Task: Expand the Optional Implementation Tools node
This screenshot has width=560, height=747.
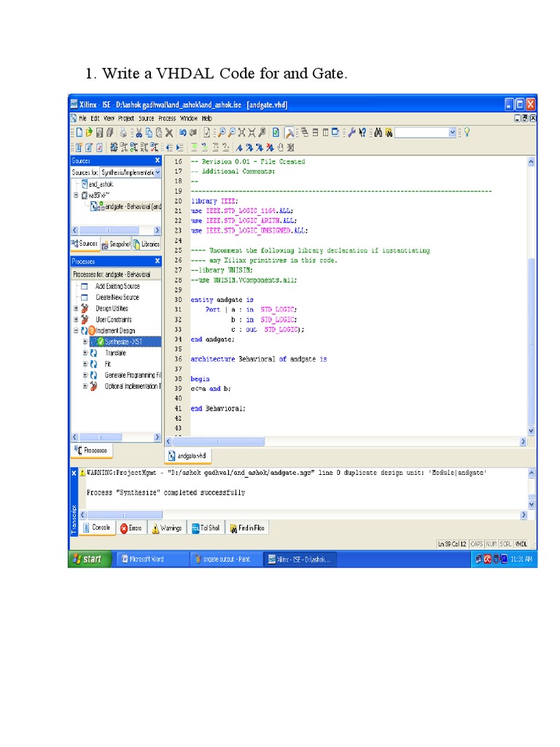Action: pyautogui.click(x=85, y=387)
